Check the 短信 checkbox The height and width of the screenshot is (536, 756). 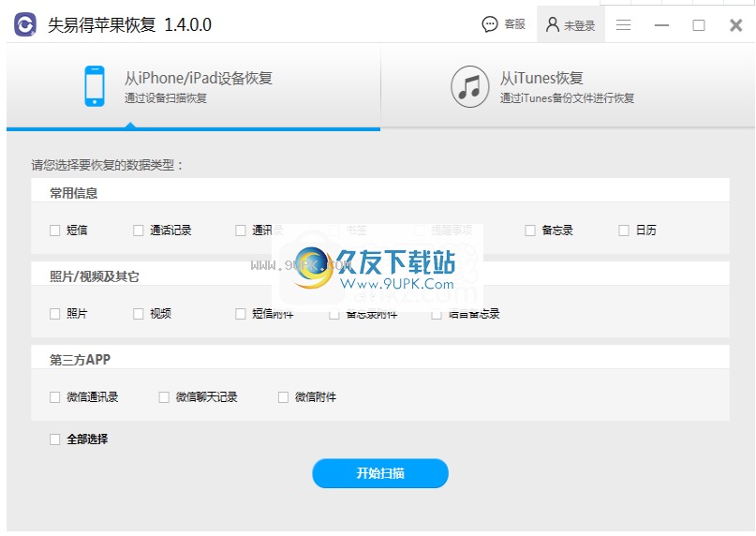click(55, 231)
